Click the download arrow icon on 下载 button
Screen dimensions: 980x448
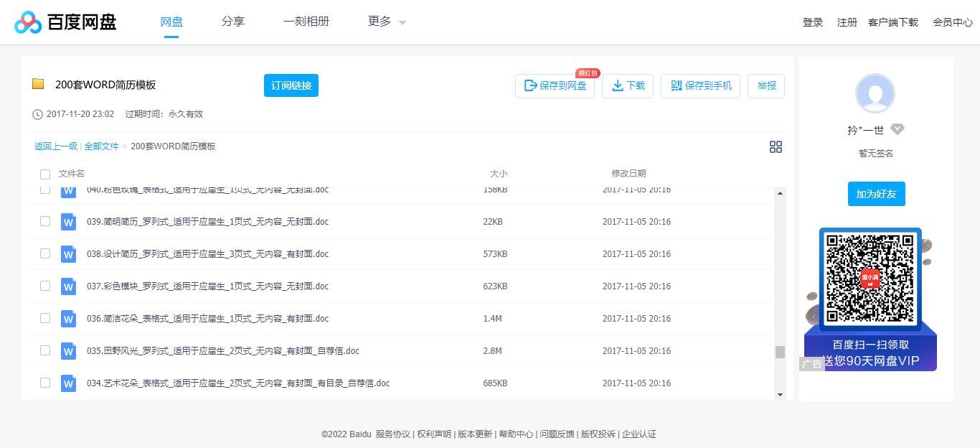click(618, 85)
